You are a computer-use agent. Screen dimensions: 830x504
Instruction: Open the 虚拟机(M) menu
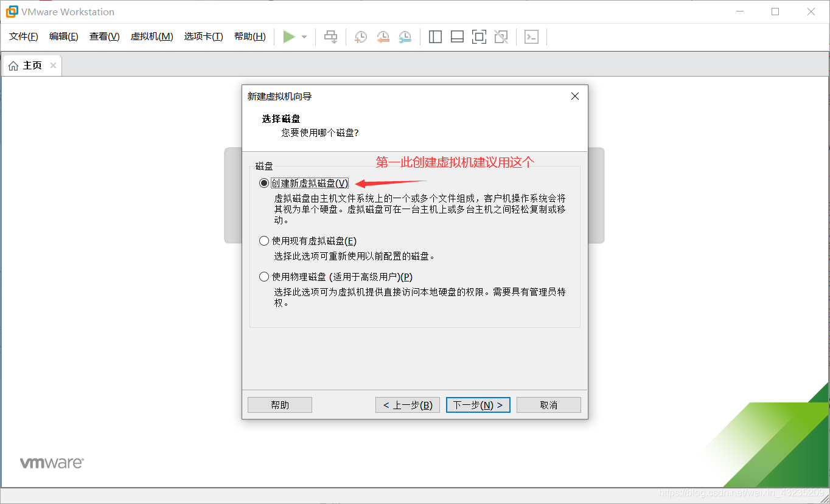152,36
